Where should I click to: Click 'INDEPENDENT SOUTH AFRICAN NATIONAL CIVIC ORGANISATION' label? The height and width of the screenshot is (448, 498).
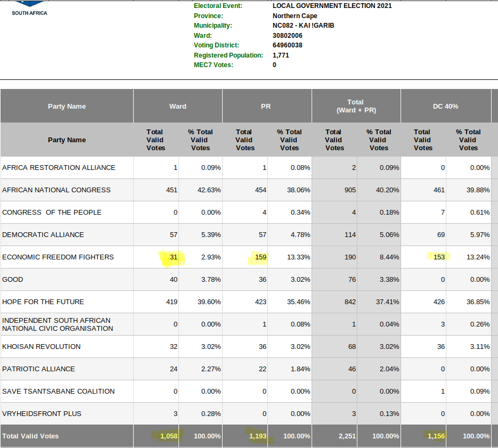click(58, 324)
